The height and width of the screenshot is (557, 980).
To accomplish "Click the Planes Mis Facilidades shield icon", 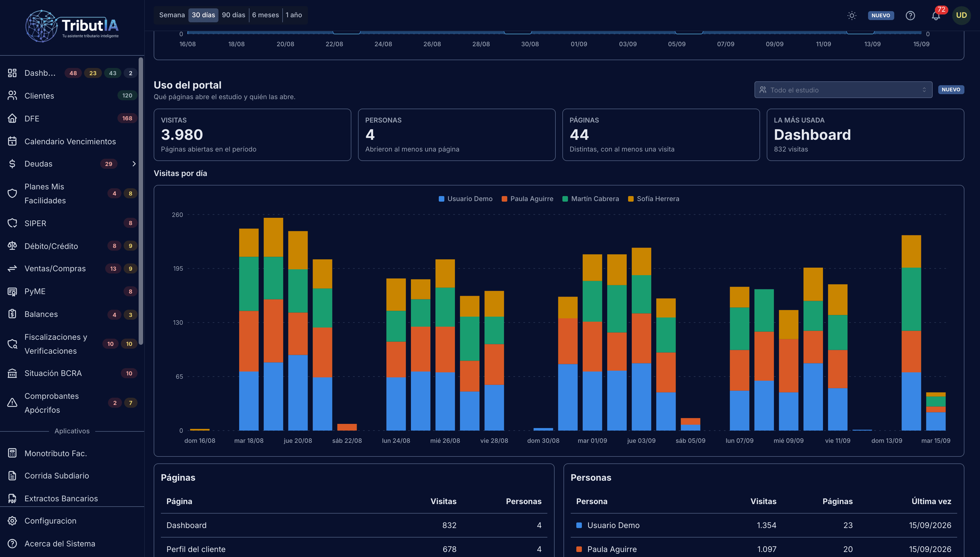I will coord(12,193).
